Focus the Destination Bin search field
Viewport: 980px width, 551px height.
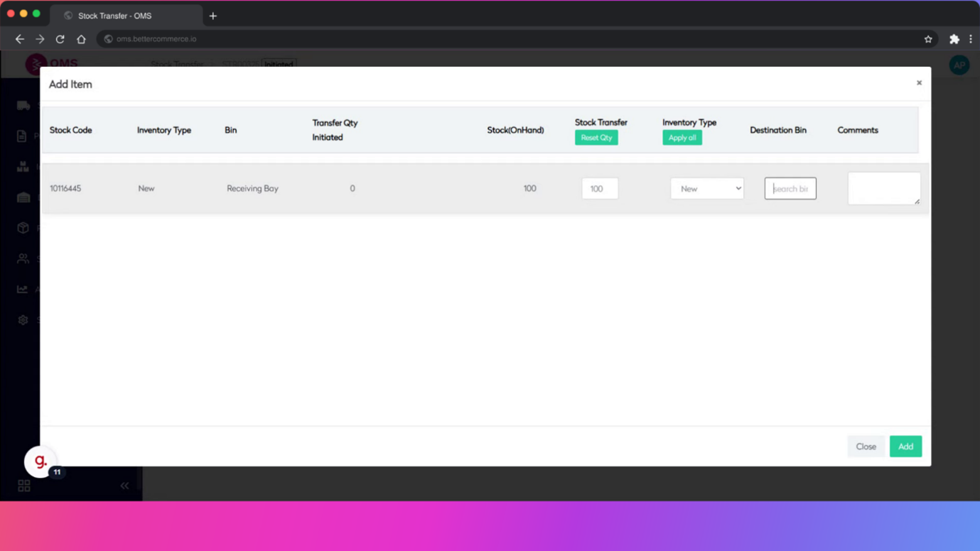790,189
